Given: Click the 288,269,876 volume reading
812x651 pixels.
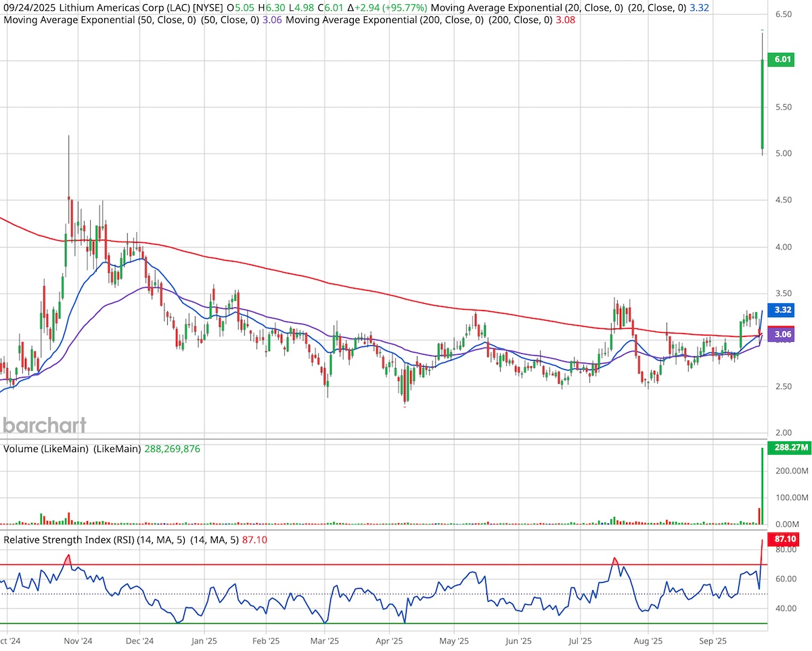Looking at the screenshot, I should [173, 448].
